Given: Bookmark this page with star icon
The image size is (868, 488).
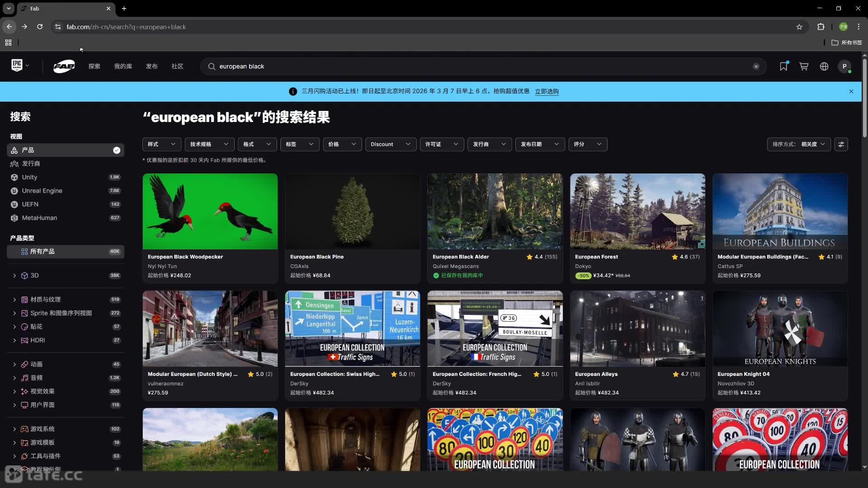Looking at the screenshot, I should 799,27.
